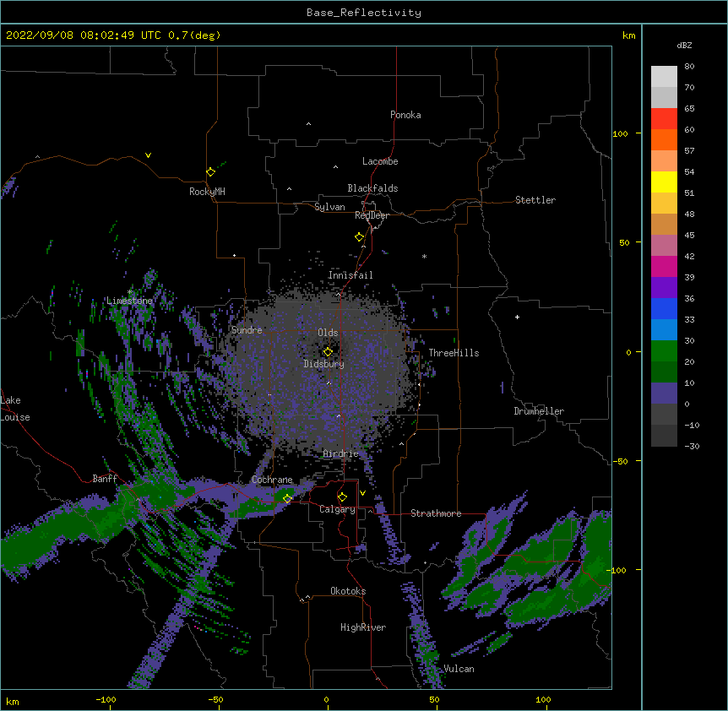Click the Lacombe town label
Image resolution: width=728 pixels, height=711 pixels.
tap(380, 161)
